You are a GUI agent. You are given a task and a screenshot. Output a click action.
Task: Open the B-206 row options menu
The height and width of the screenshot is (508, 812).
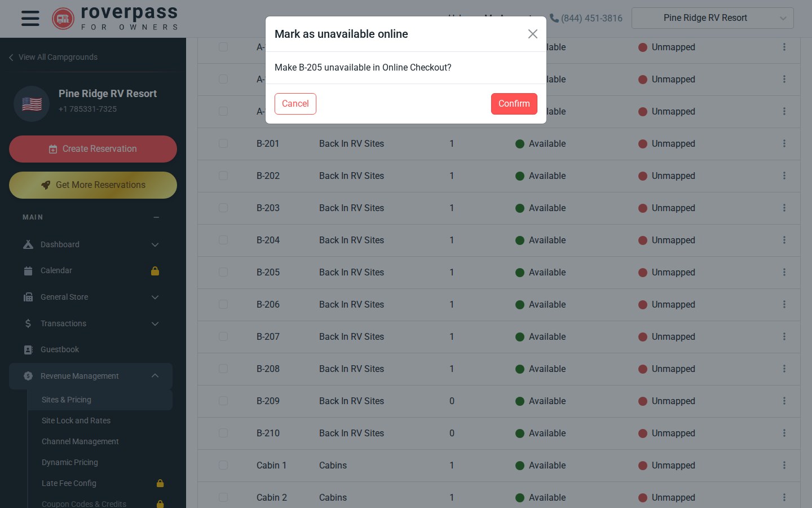[784, 304]
